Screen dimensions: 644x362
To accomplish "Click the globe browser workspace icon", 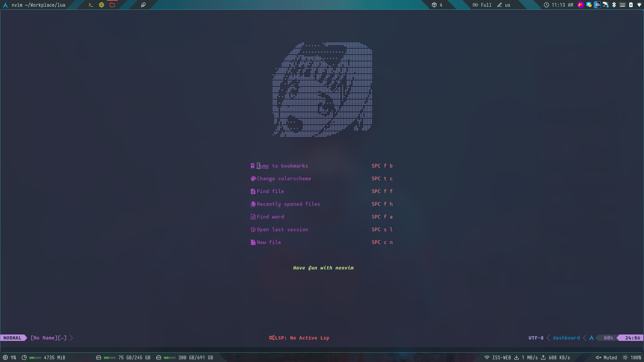I will click(102, 5).
